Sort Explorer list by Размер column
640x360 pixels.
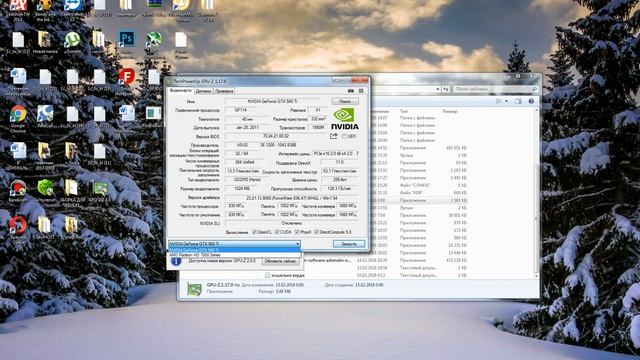click(x=450, y=111)
